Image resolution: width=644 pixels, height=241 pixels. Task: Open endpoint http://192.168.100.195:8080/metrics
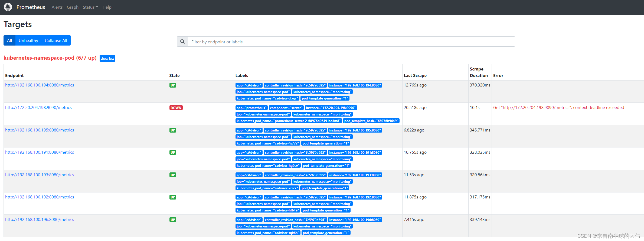click(40, 130)
